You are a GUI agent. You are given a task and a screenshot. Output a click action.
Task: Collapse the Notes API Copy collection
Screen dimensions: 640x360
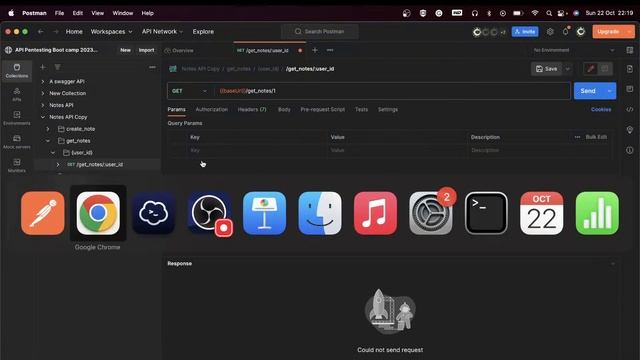pos(42,117)
